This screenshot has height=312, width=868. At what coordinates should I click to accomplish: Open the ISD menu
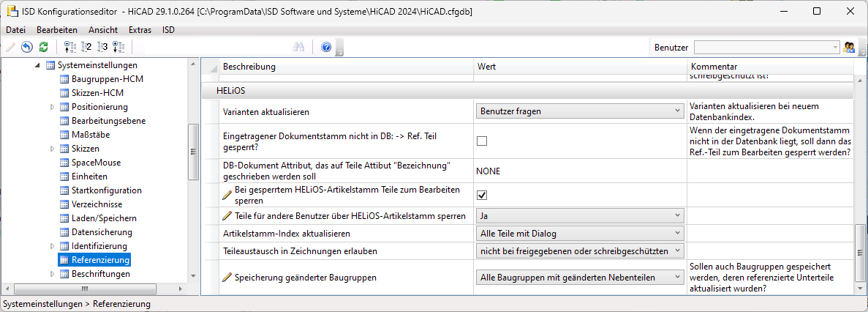(168, 30)
